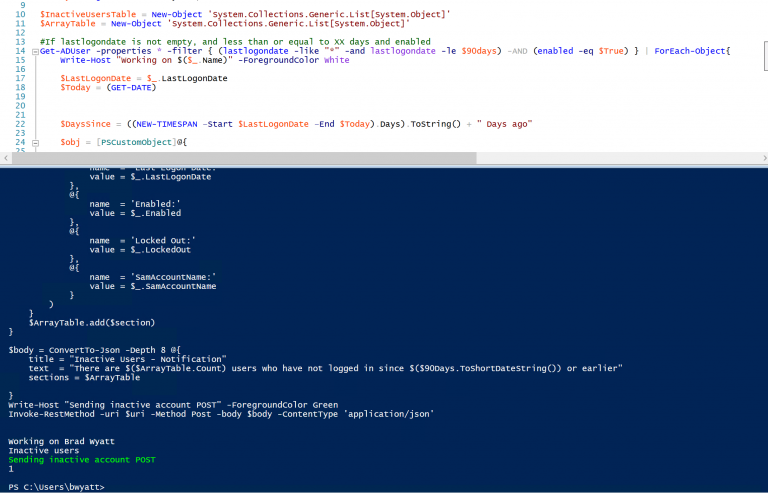This screenshot has height=493, width=768.
Task: Click PSCustomObject type on line 24
Action: (136, 142)
